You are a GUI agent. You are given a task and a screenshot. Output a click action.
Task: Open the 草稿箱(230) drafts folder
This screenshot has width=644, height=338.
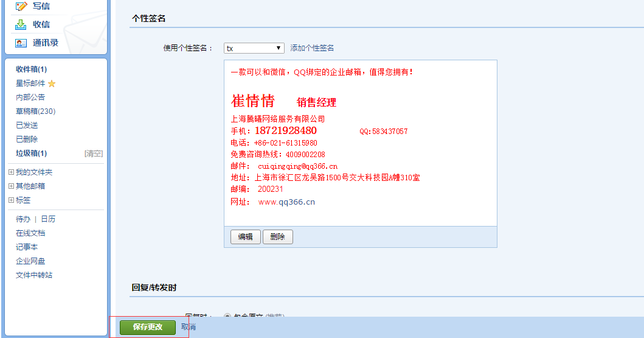35,111
